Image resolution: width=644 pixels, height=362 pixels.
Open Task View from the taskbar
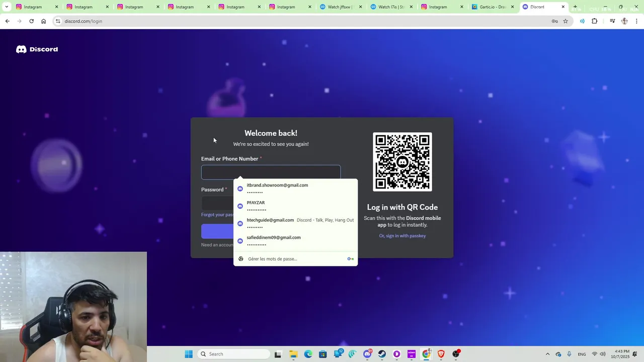click(278, 354)
